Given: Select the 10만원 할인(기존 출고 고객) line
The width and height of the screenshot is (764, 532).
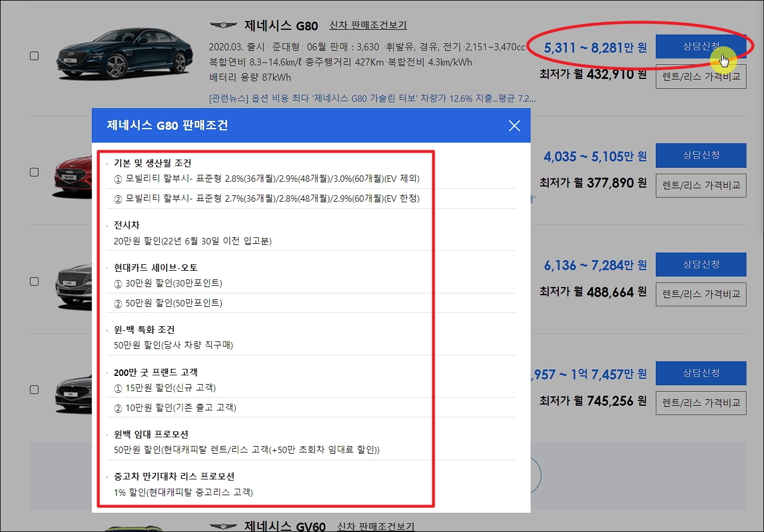Looking at the screenshot, I should point(175,407).
